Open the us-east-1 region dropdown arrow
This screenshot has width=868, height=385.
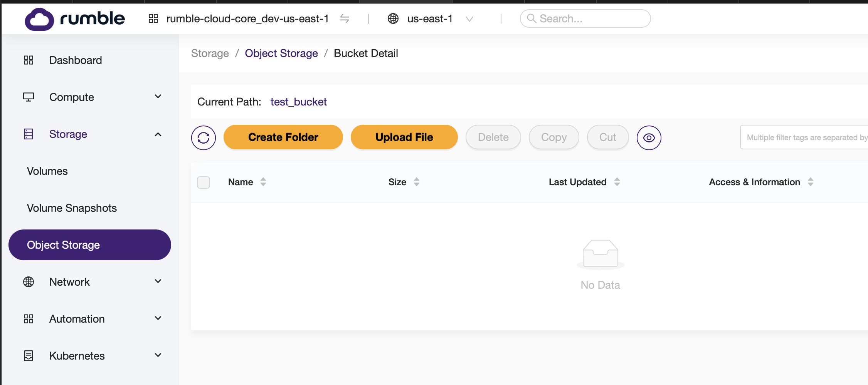(x=469, y=19)
